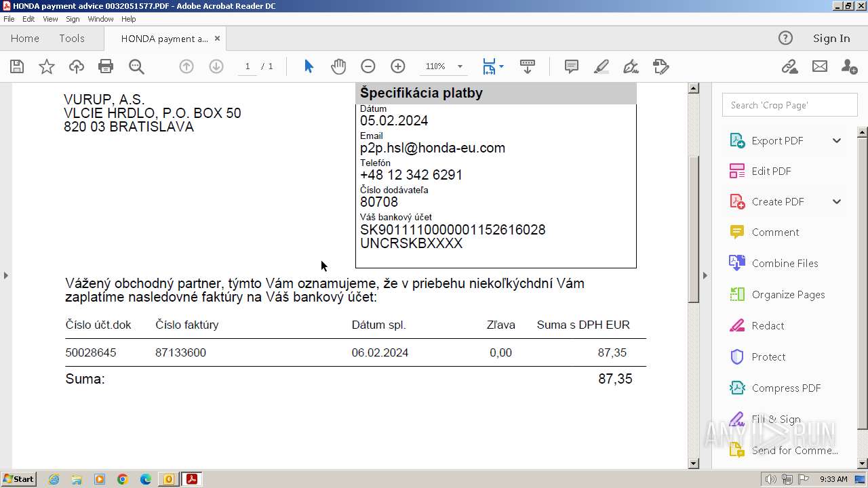Add a sticky note comment icon
Viewport: 868px width, 488px height.
point(572,66)
